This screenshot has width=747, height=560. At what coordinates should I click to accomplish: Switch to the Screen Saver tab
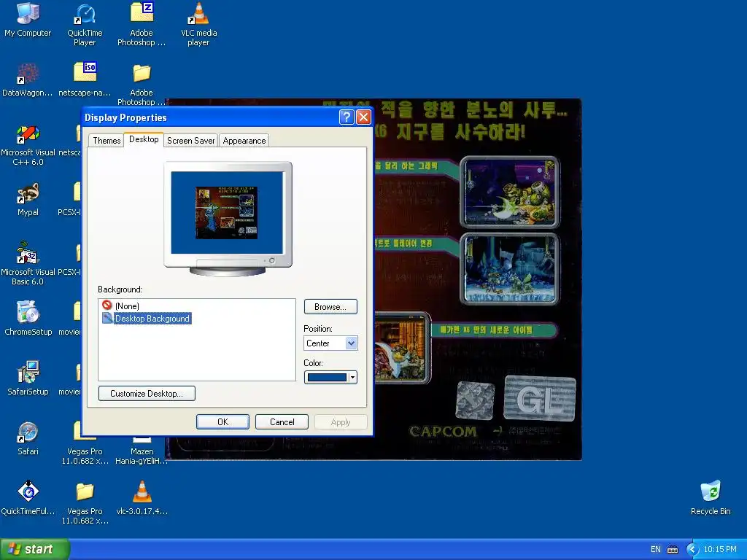tap(191, 141)
